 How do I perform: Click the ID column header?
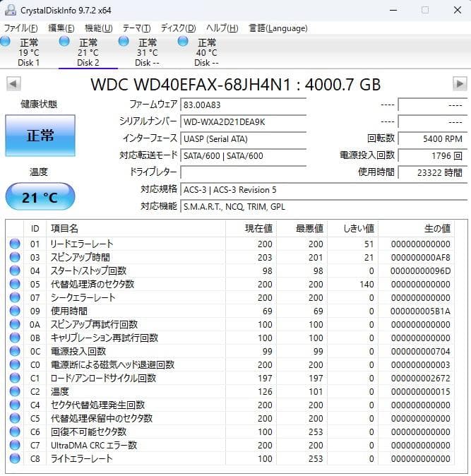35,229
